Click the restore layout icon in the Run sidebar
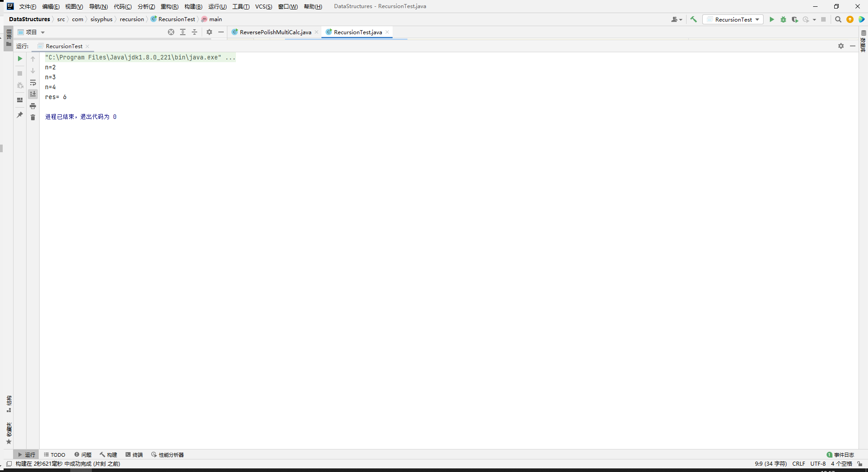The width and height of the screenshot is (868, 472). [x=20, y=100]
